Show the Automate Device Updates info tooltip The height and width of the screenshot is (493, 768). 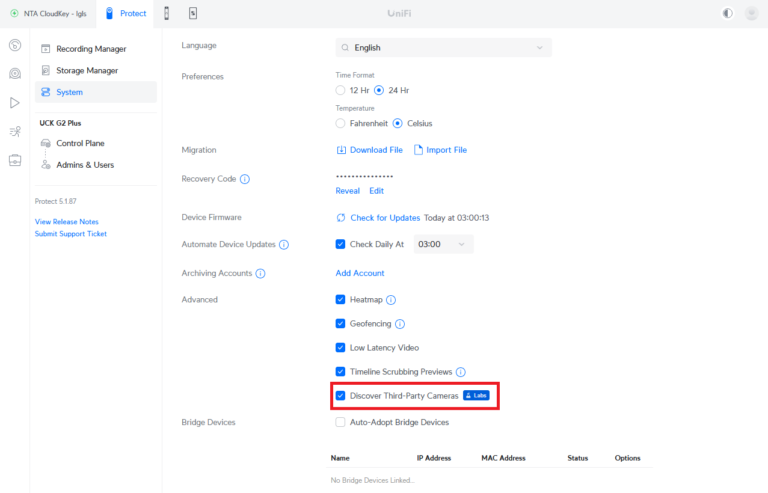click(284, 244)
